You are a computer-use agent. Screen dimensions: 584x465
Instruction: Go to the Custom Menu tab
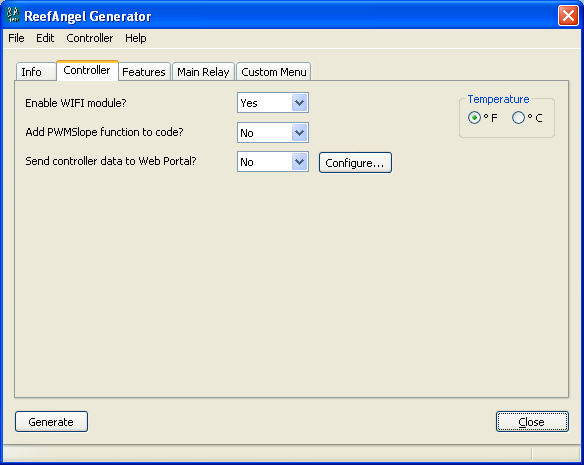(x=273, y=72)
